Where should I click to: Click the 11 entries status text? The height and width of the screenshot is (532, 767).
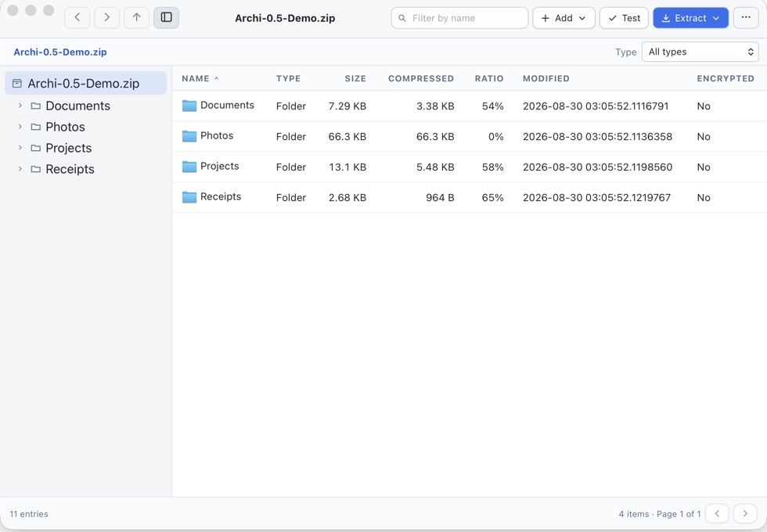coord(29,514)
